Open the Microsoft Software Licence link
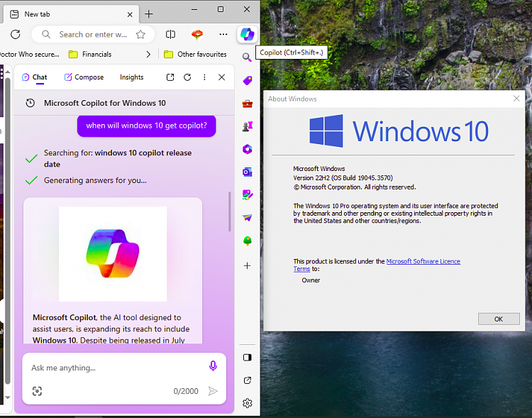Viewport: 532px width, 418px height. tap(423, 261)
